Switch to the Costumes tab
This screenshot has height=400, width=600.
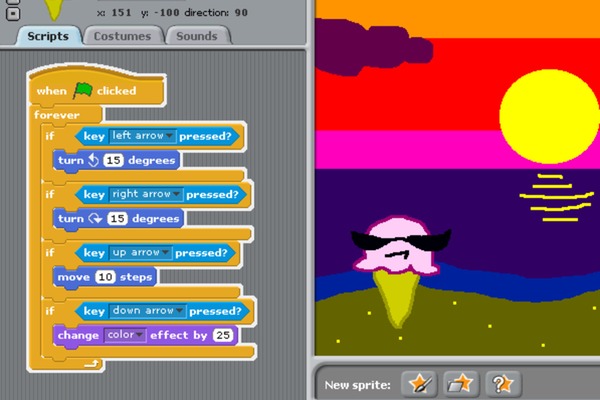(x=121, y=36)
